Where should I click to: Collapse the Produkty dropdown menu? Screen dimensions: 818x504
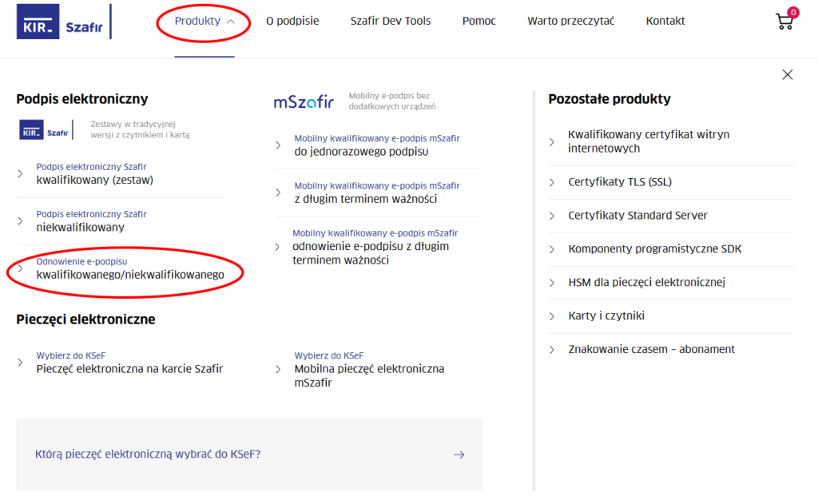coord(204,21)
